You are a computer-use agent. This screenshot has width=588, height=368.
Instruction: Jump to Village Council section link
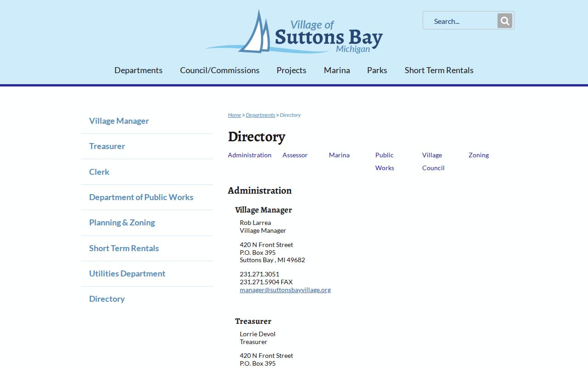pyautogui.click(x=433, y=161)
